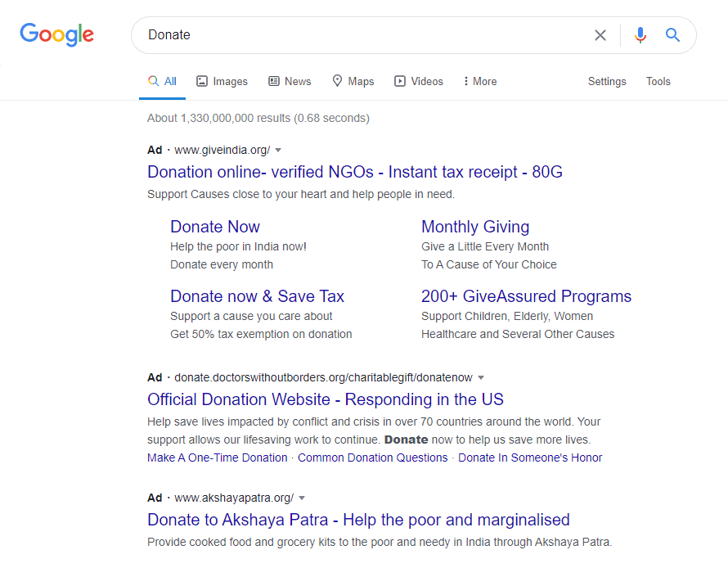Open Donate to Akshaya Patra result

[x=358, y=520]
